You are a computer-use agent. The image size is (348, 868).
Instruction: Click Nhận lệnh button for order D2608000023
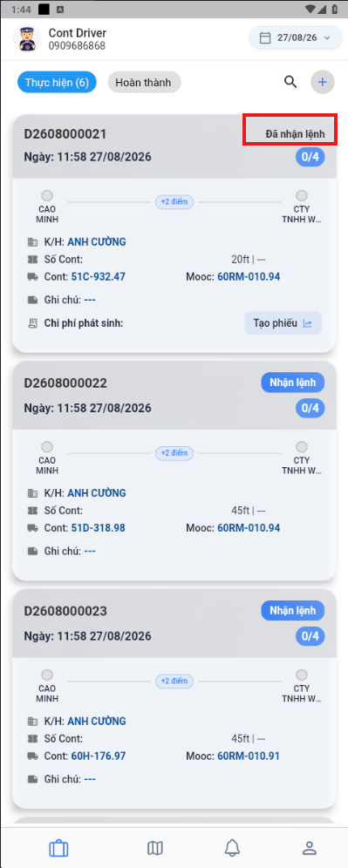(292, 611)
